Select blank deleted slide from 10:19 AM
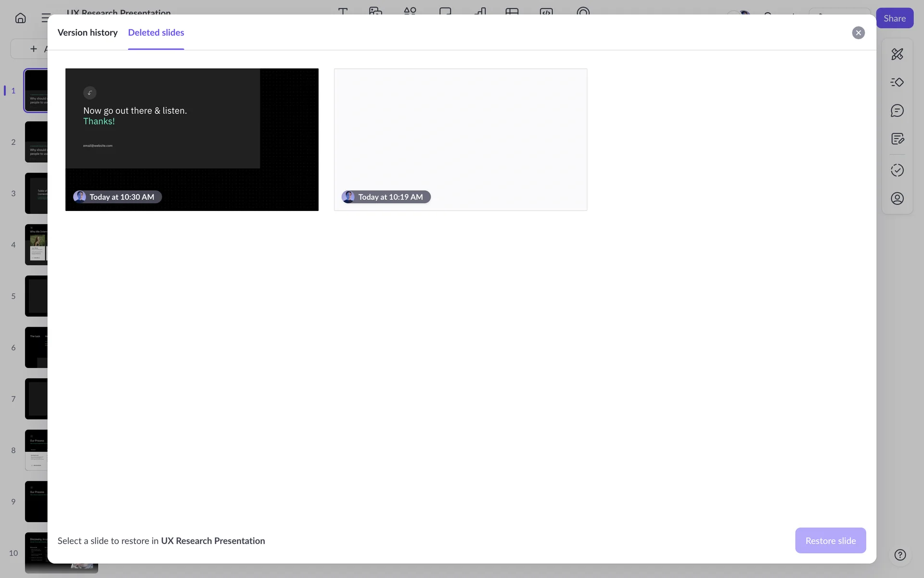The height and width of the screenshot is (578, 924). [x=460, y=140]
